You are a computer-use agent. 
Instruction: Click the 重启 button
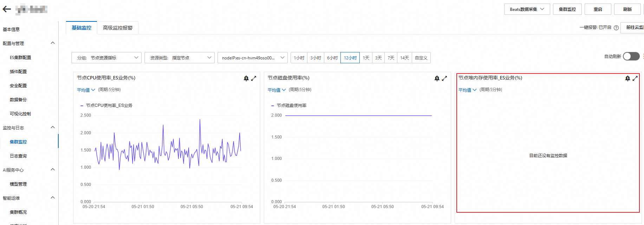pyautogui.click(x=598, y=9)
